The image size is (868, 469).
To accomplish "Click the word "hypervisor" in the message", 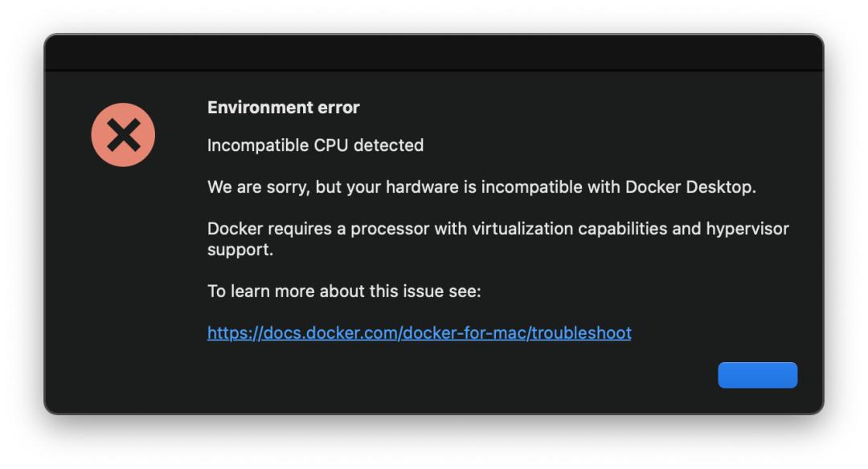I will click(x=747, y=229).
